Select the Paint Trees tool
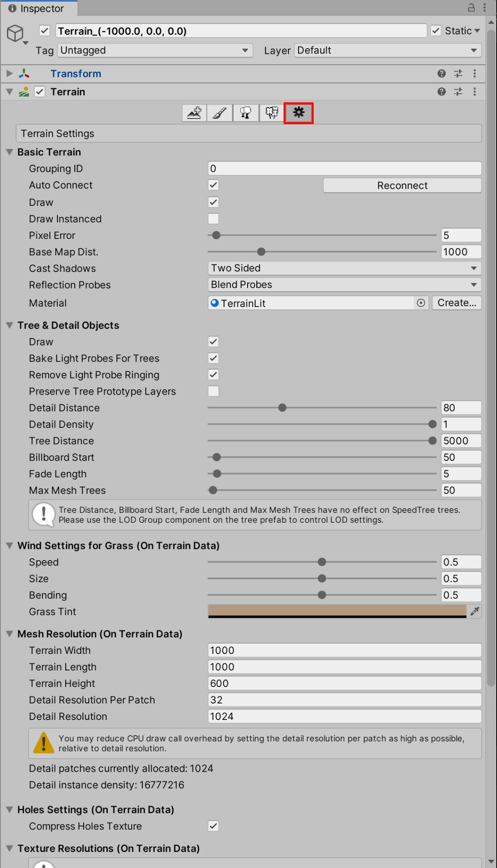This screenshot has height=868, width=497. 246,113
